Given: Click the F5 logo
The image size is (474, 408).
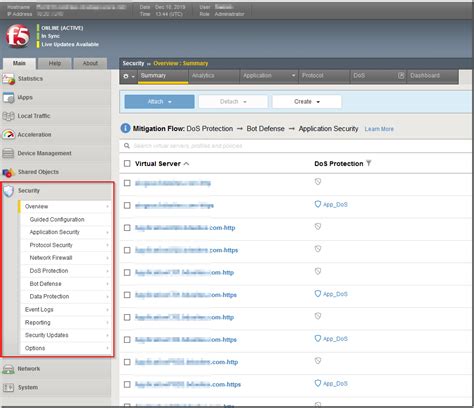Looking at the screenshot, I should (x=18, y=36).
